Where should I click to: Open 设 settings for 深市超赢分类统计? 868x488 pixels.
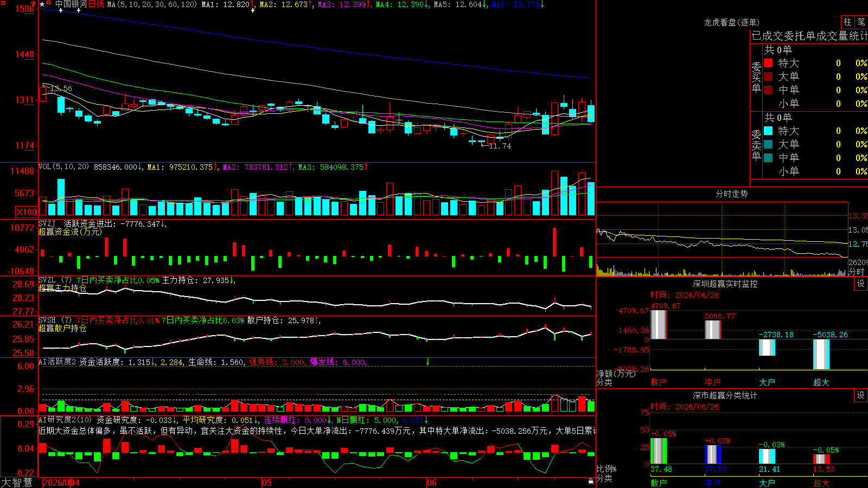tap(861, 395)
